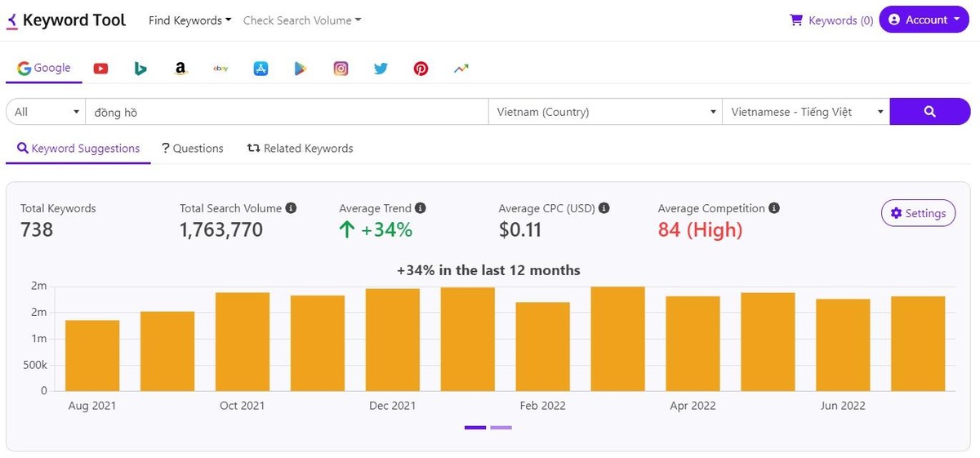The height and width of the screenshot is (458, 980).
Task: Select the YouTube platform icon
Action: pyautogui.click(x=100, y=69)
